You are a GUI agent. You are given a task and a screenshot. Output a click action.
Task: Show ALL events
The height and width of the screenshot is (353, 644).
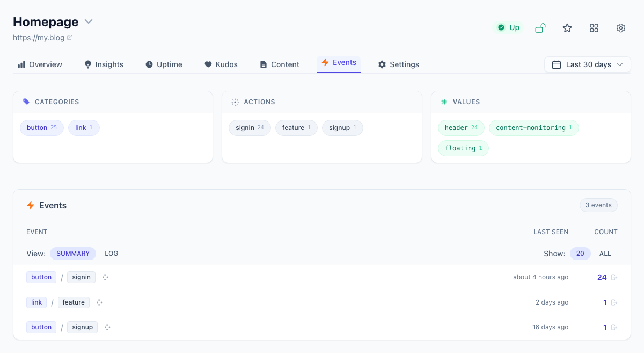coord(605,254)
